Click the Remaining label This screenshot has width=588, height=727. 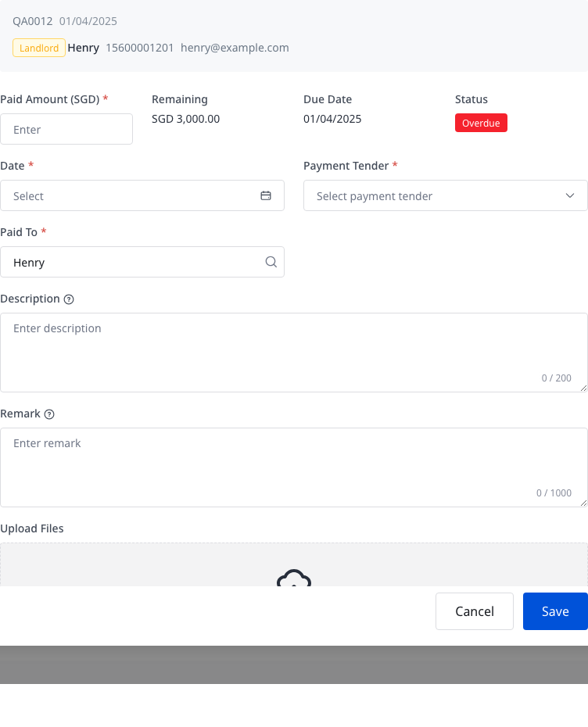180,99
